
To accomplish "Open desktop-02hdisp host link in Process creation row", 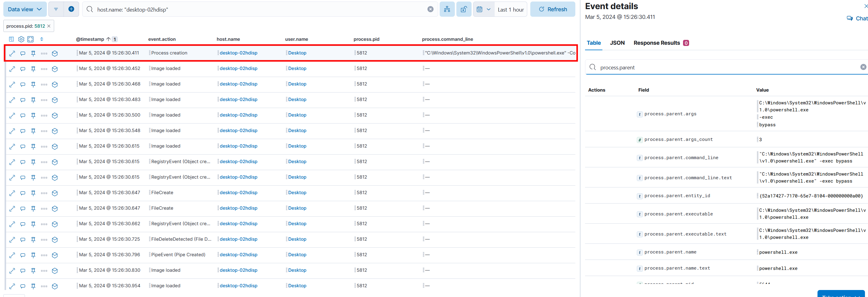I will 239,53.
